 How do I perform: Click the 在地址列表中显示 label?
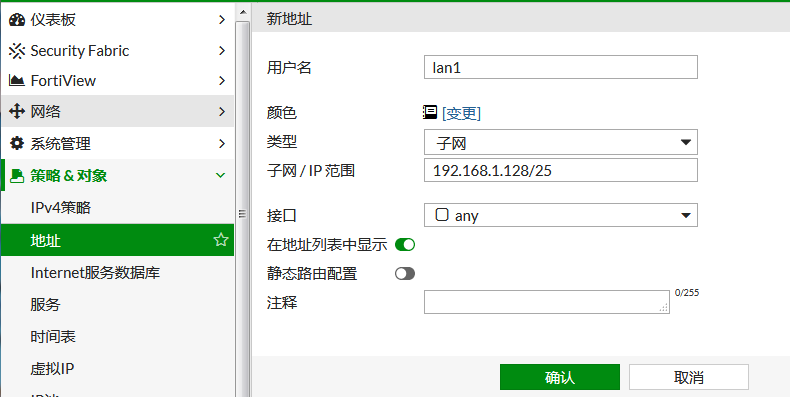click(327, 245)
